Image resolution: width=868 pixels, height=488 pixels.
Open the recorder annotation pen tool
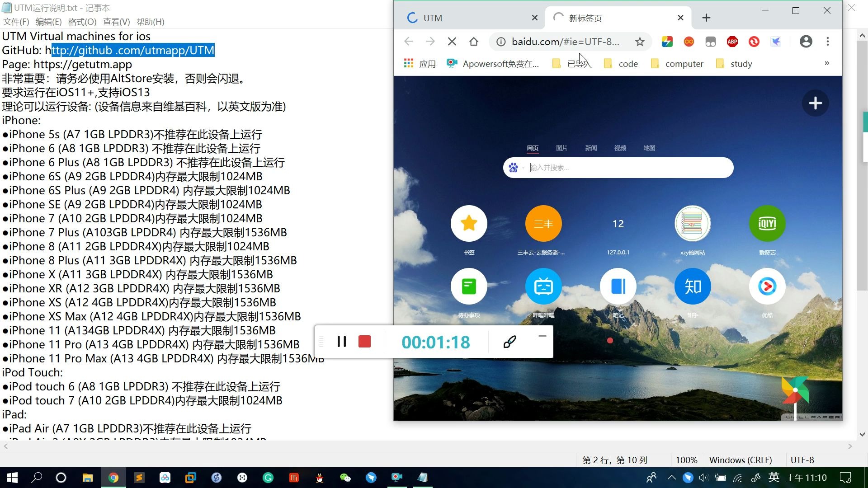point(509,342)
